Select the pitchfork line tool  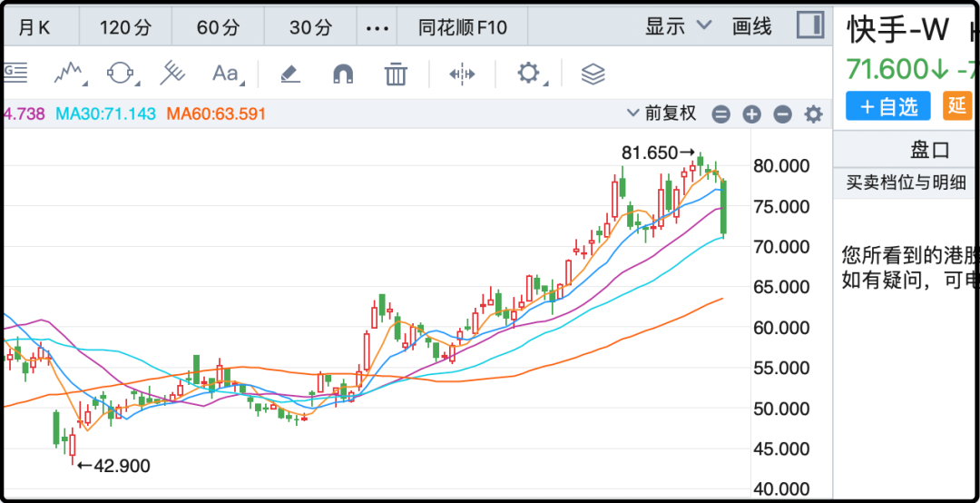pyautogui.click(x=172, y=73)
